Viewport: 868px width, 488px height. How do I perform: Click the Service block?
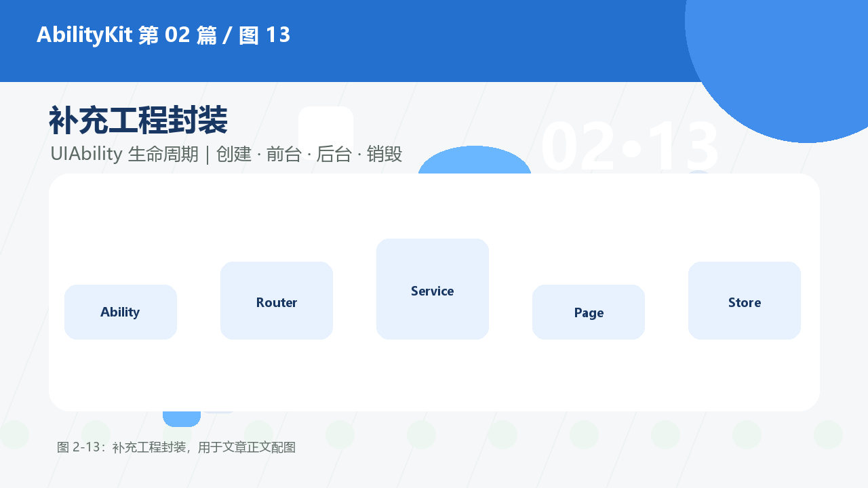pos(433,289)
